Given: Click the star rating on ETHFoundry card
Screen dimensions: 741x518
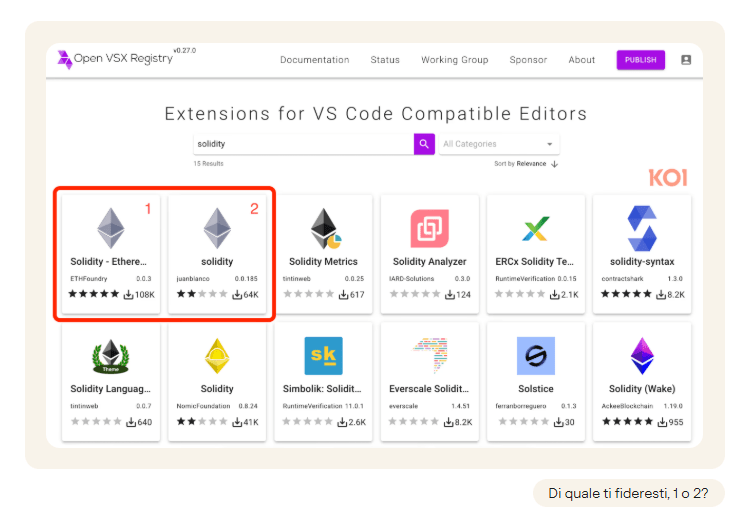Looking at the screenshot, I should tap(94, 294).
